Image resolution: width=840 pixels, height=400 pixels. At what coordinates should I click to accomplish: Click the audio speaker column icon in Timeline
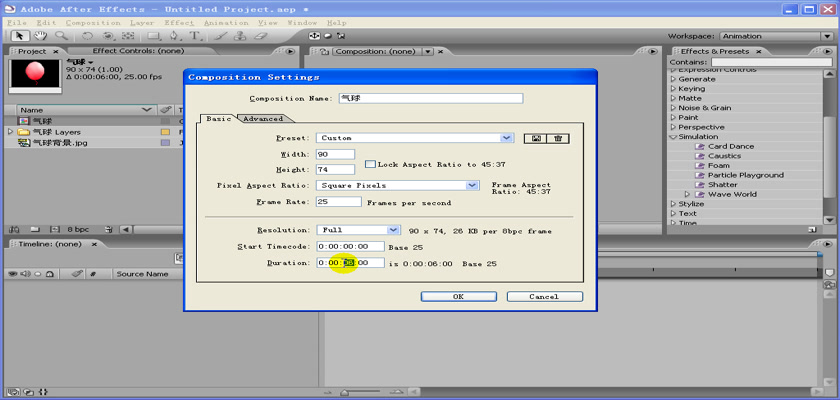click(x=25, y=274)
